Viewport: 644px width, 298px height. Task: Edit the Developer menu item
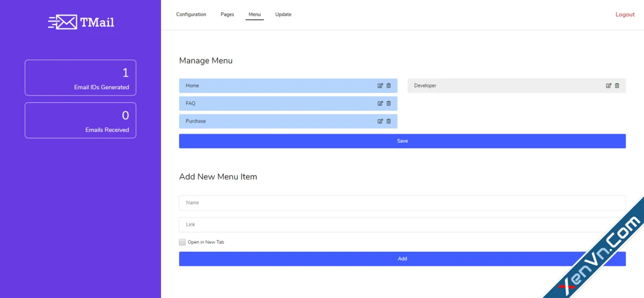pos(609,86)
